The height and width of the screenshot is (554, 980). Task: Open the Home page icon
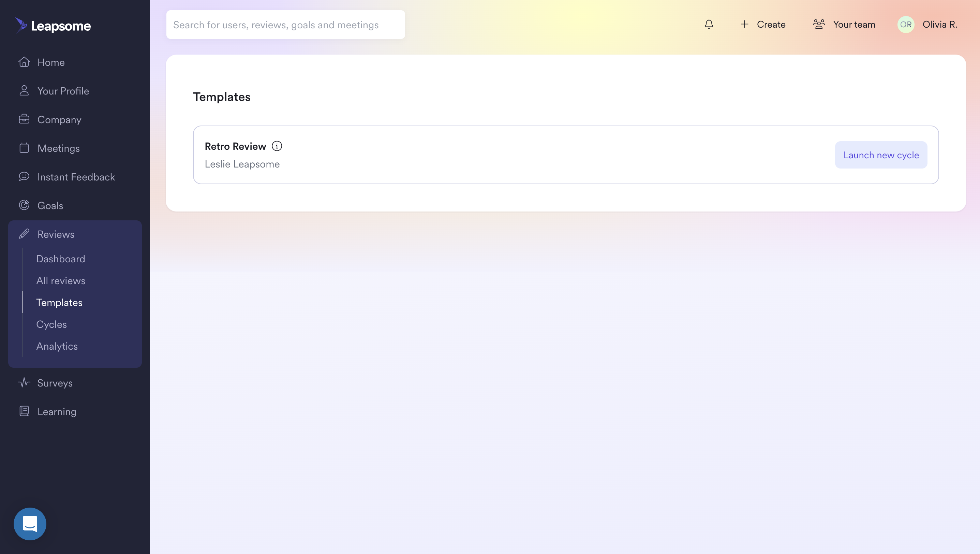[24, 62]
